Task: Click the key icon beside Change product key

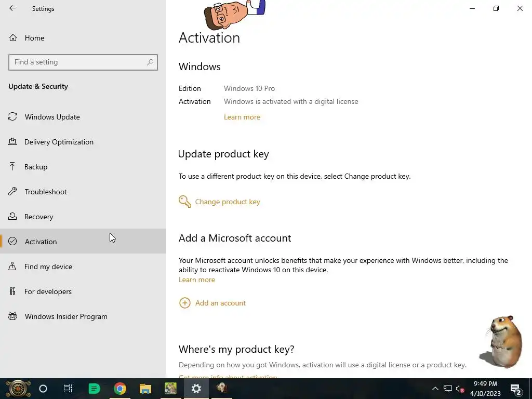Action: click(x=185, y=202)
